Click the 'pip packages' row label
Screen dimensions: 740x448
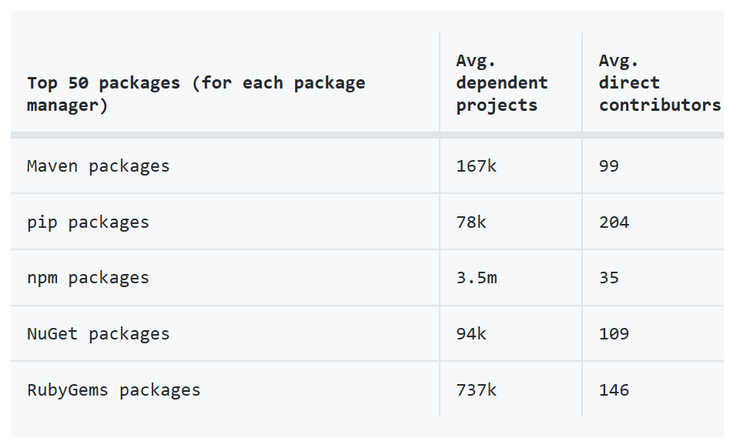(x=88, y=222)
